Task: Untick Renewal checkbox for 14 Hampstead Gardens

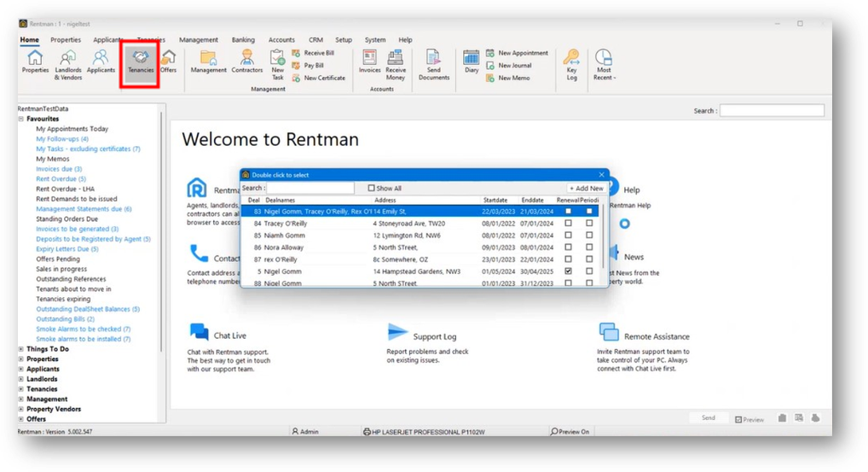Action: (569, 271)
